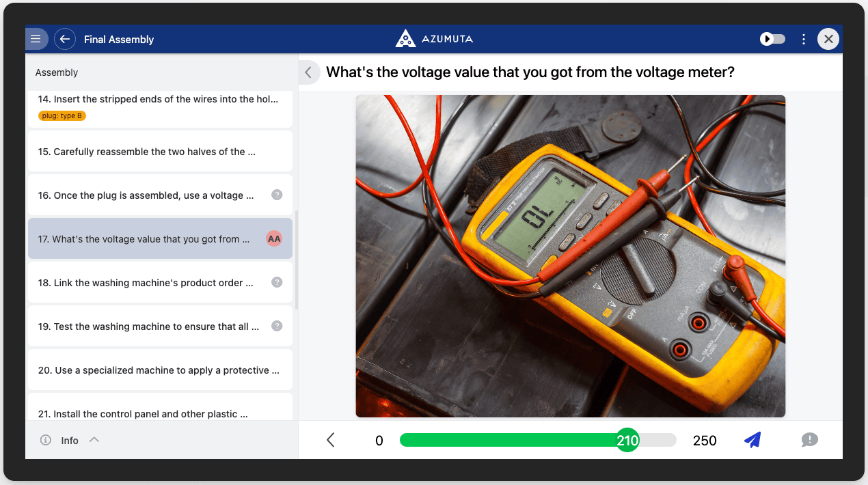868x485 pixels.
Task: Go to previous step using bottom arrow
Action: [331, 440]
